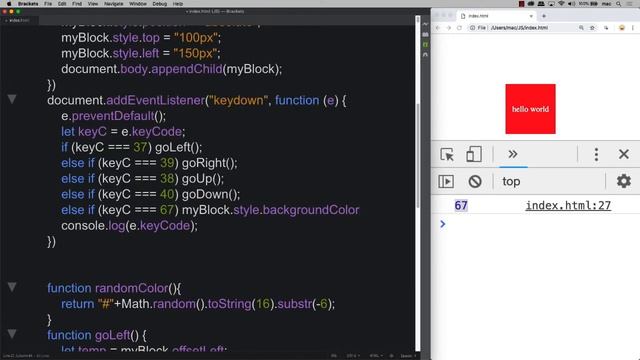Open a new Chrome tab
The height and width of the screenshot is (360, 640).
(x=544, y=16)
